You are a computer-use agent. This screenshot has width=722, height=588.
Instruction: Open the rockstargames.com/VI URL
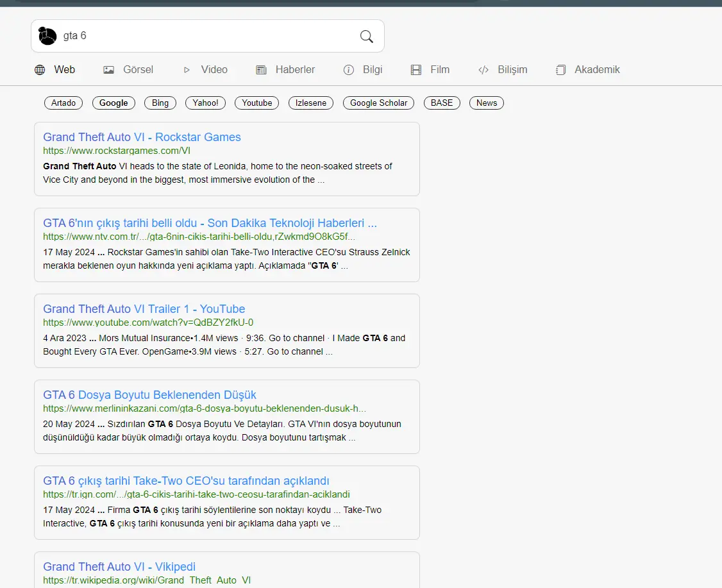click(x=117, y=151)
